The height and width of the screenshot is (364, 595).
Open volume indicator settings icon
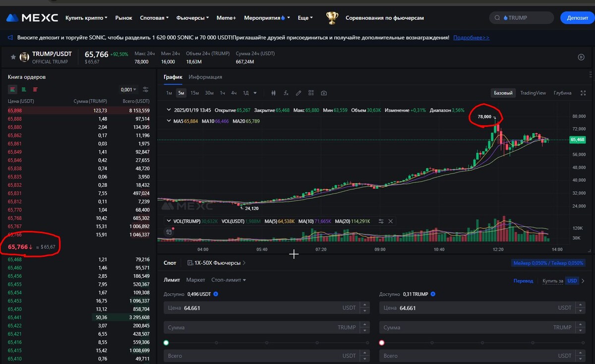click(381, 221)
